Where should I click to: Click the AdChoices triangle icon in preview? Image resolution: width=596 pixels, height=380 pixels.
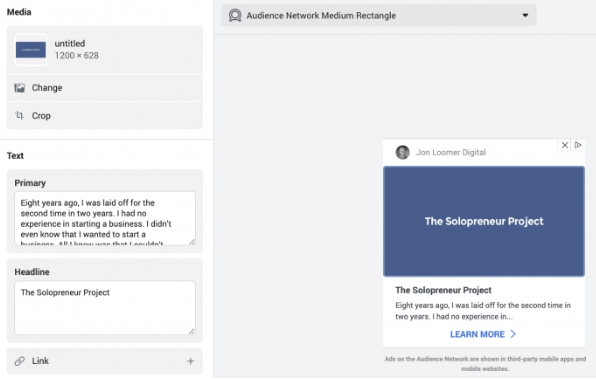click(578, 145)
